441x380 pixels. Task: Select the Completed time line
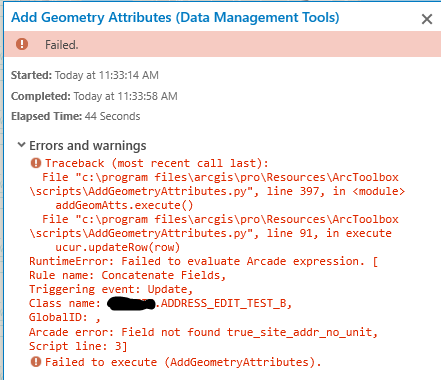(x=94, y=96)
